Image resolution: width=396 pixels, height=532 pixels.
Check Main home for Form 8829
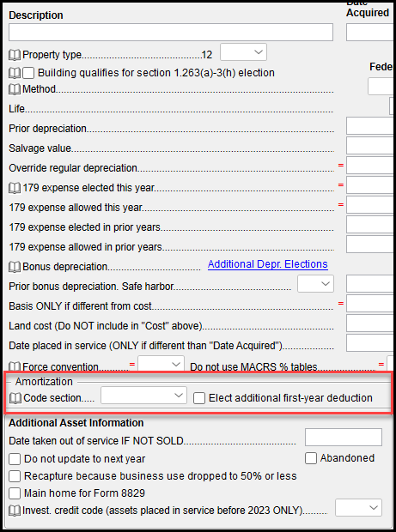pyautogui.click(x=15, y=493)
